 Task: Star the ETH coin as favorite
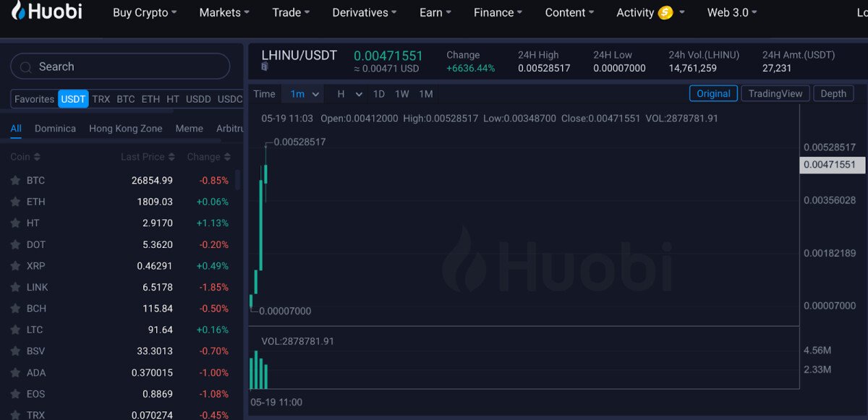click(15, 202)
